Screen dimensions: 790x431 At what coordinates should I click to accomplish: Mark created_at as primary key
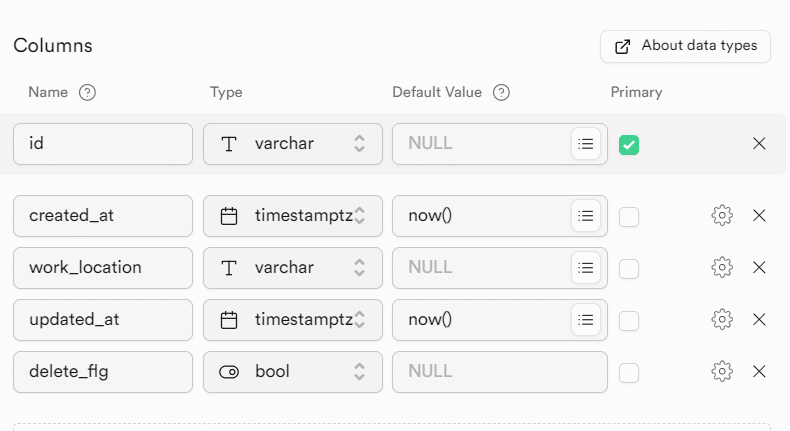click(629, 217)
